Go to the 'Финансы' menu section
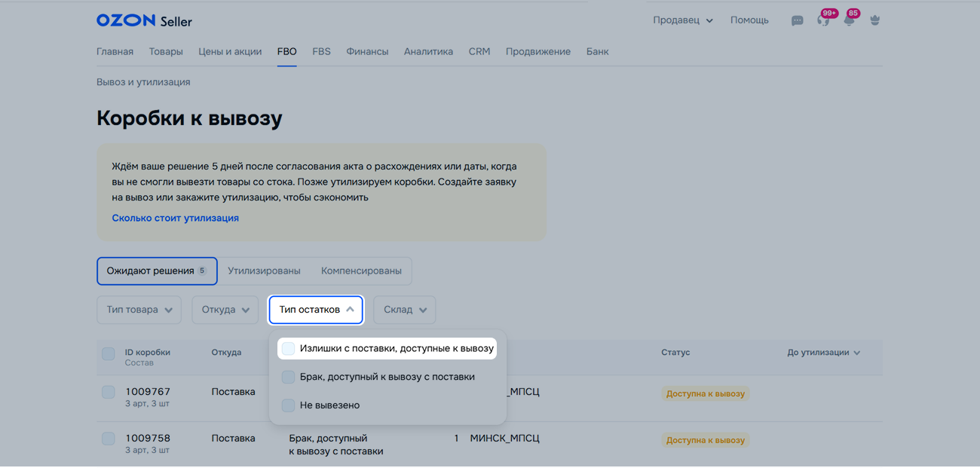The height and width of the screenshot is (468, 980). click(367, 52)
